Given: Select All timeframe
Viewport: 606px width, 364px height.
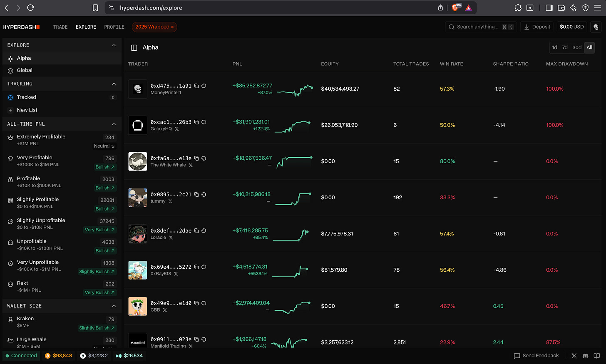Looking at the screenshot, I should click(589, 47).
